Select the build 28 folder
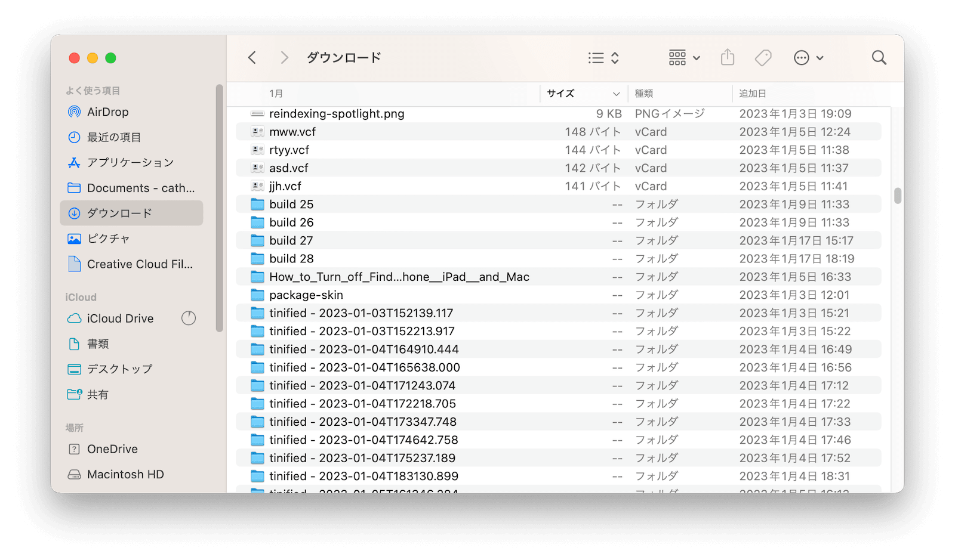The width and height of the screenshot is (955, 560). pyautogui.click(x=558, y=259)
